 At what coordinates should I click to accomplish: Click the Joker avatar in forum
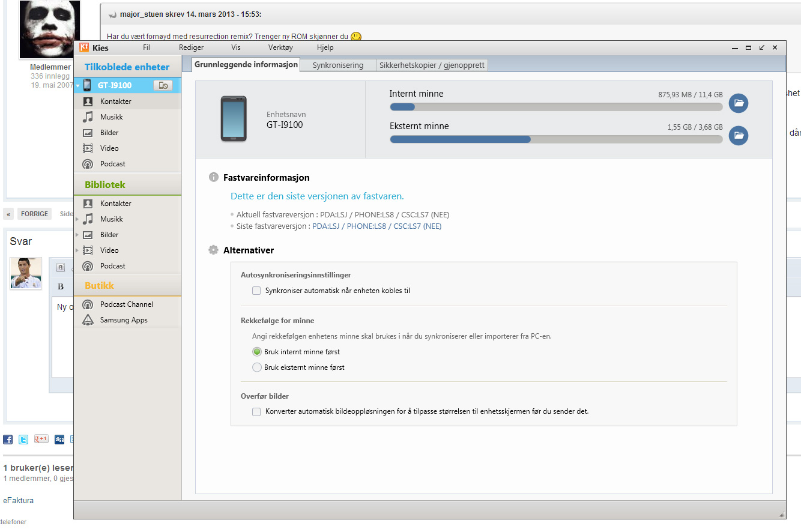(x=50, y=29)
